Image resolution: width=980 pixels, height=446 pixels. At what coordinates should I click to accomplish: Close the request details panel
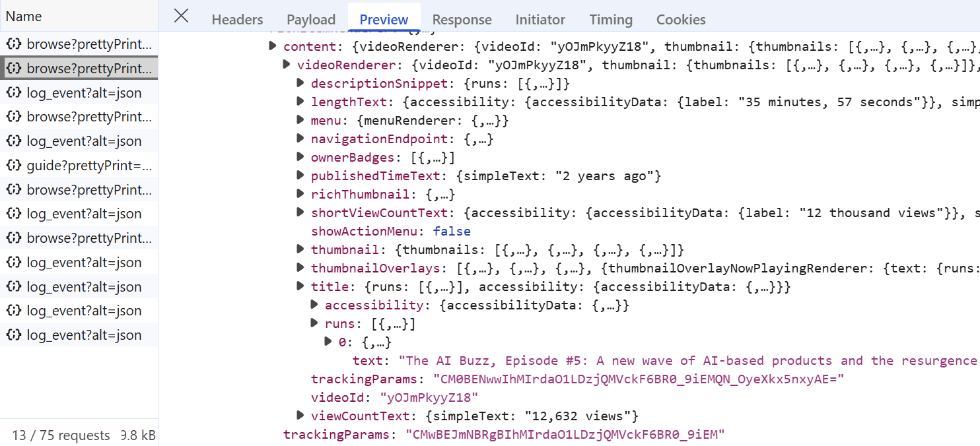(181, 16)
